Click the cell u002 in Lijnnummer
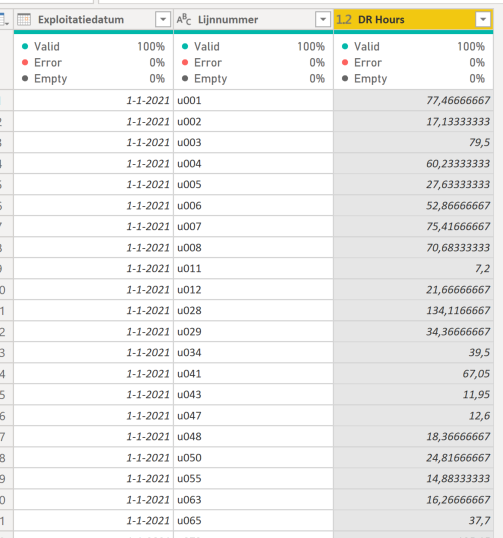 [x=253, y=121]
